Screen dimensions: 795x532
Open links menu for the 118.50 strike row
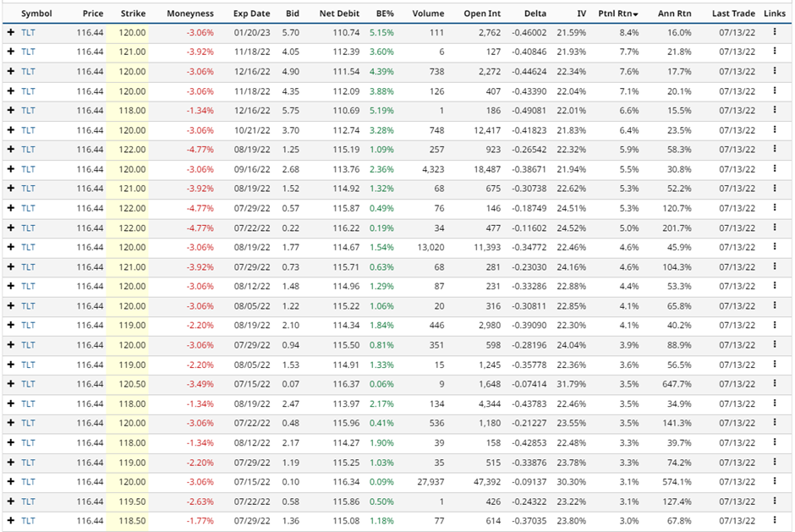click(774, 521)
